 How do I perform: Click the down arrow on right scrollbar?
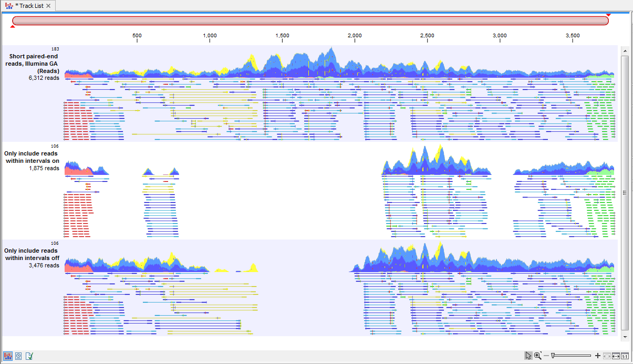point(625,337)
